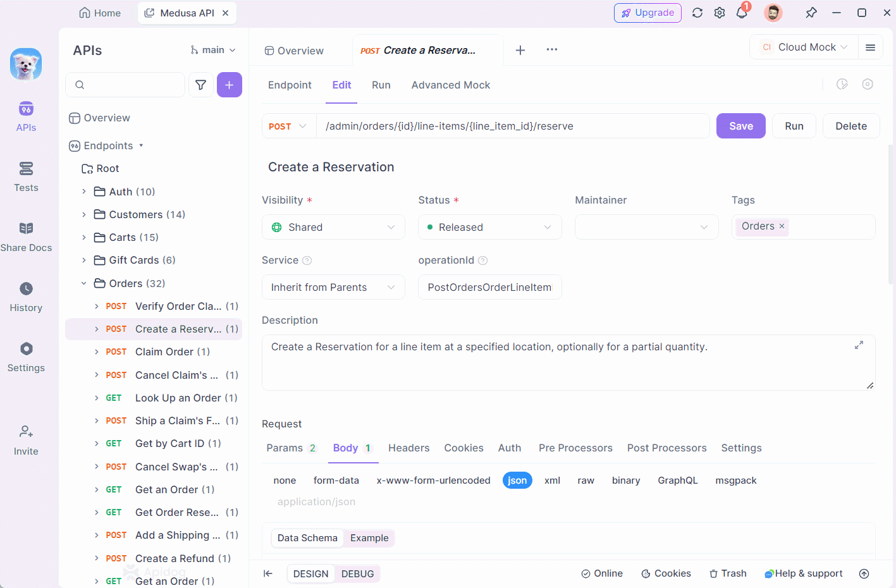
Task: Remove the Orders tag
Action: tap(782, 226)
